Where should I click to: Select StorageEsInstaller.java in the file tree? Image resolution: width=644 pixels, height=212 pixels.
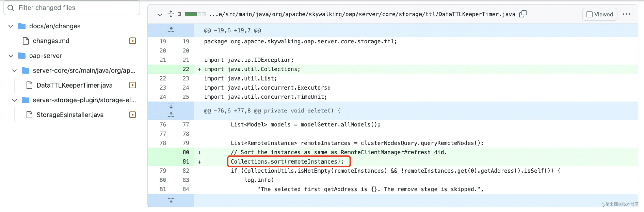[x=70, y=115]
